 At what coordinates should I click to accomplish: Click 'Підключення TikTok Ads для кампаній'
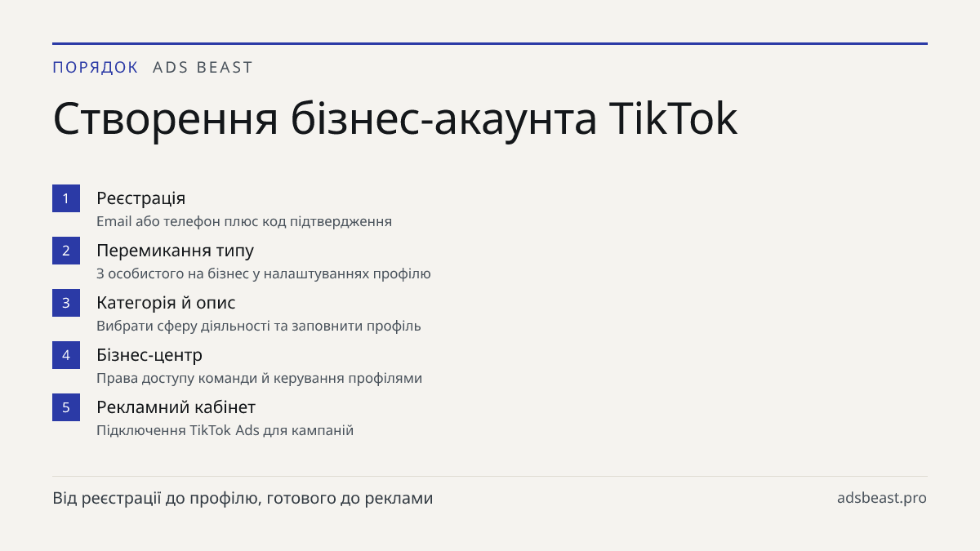tap(225, 430)
